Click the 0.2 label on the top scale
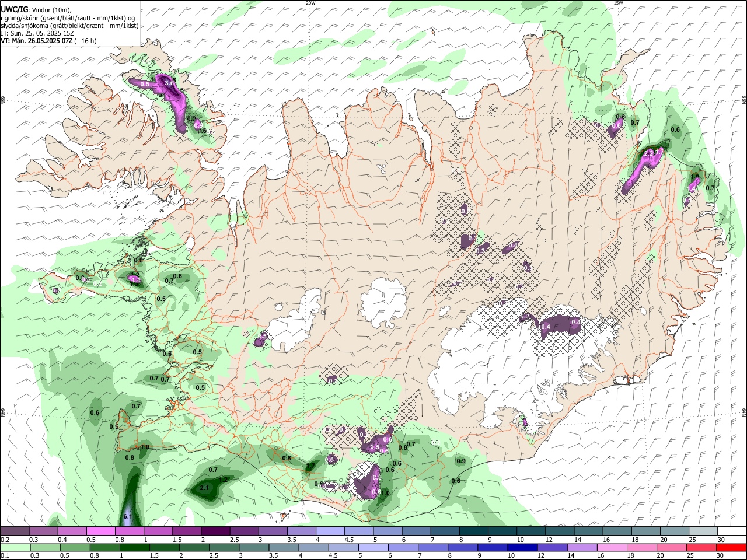The image size is (747, 560). 4,540
